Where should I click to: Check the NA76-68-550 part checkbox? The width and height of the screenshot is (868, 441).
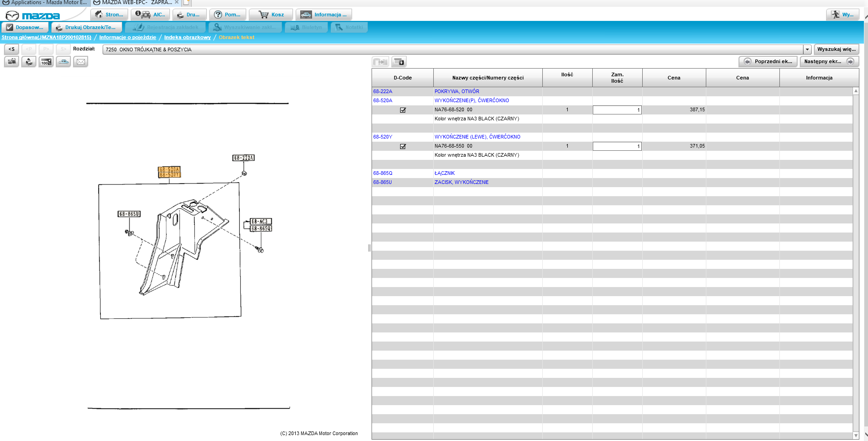pyautogui.click(x=403, y=146)
